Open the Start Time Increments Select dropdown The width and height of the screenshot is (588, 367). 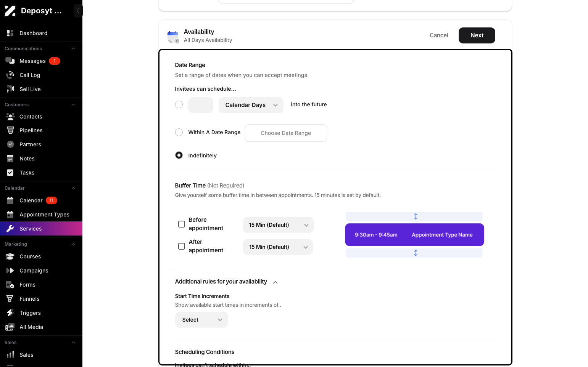coord(201,320)
